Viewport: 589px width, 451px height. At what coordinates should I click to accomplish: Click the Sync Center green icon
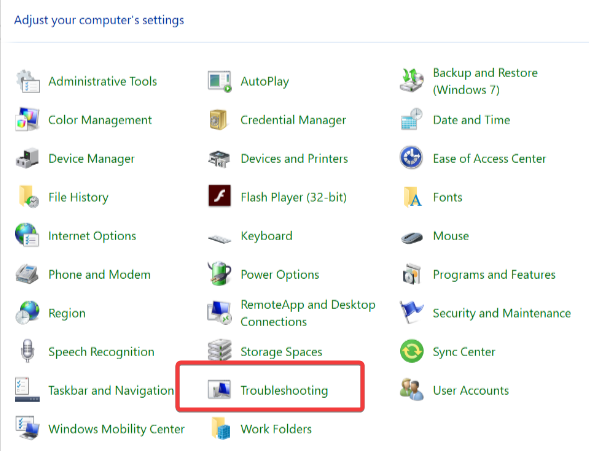point(411,351)
